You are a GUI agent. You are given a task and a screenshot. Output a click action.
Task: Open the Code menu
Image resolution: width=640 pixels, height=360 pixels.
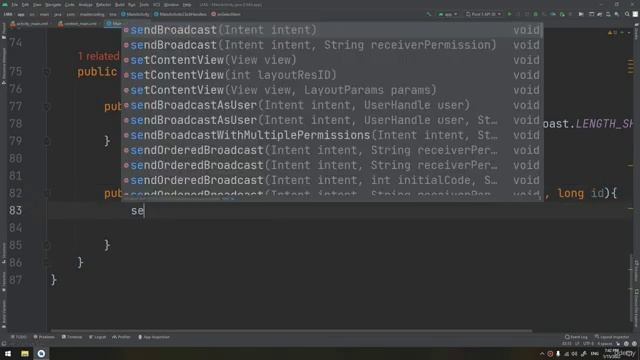70,5
